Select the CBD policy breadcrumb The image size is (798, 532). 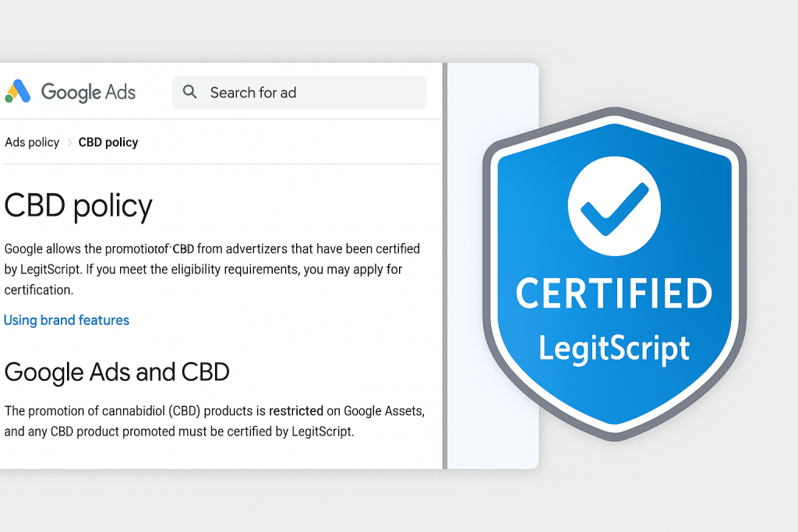click(108, 143)
